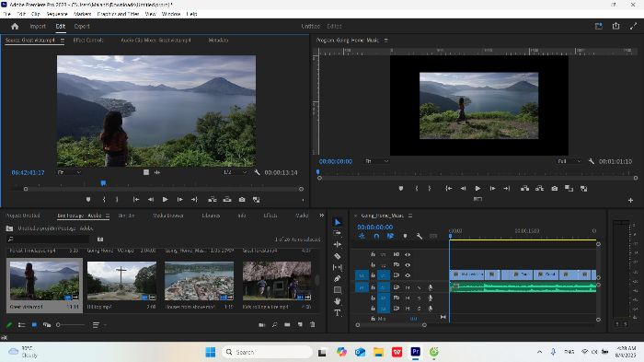Open Source monitor settings wrench

[x=257, y=172]
